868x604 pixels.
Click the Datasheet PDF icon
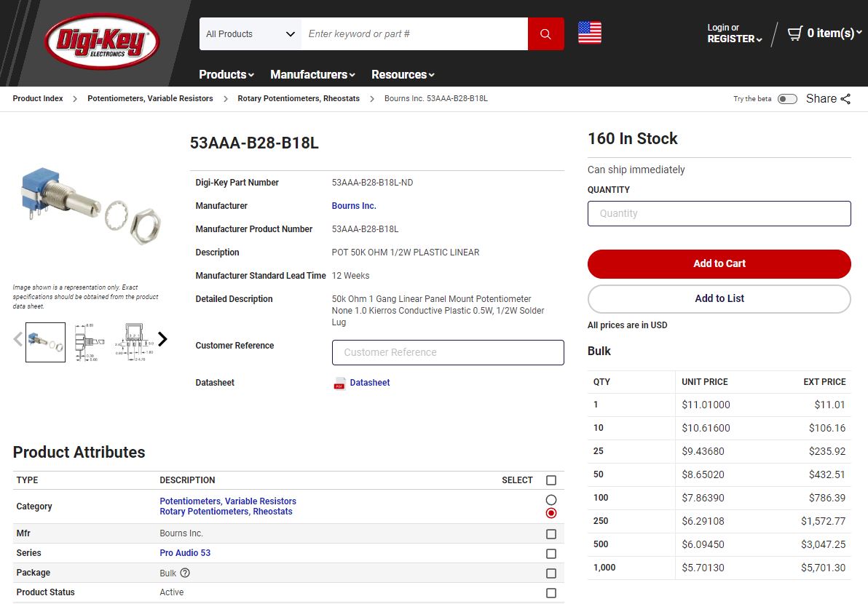(x=339, y=384)
